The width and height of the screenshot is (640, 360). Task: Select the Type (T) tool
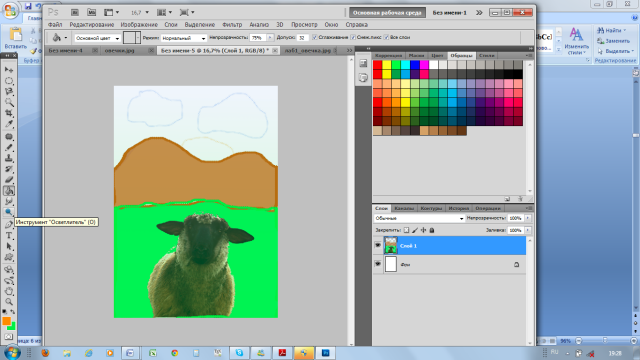pos(9,236)
